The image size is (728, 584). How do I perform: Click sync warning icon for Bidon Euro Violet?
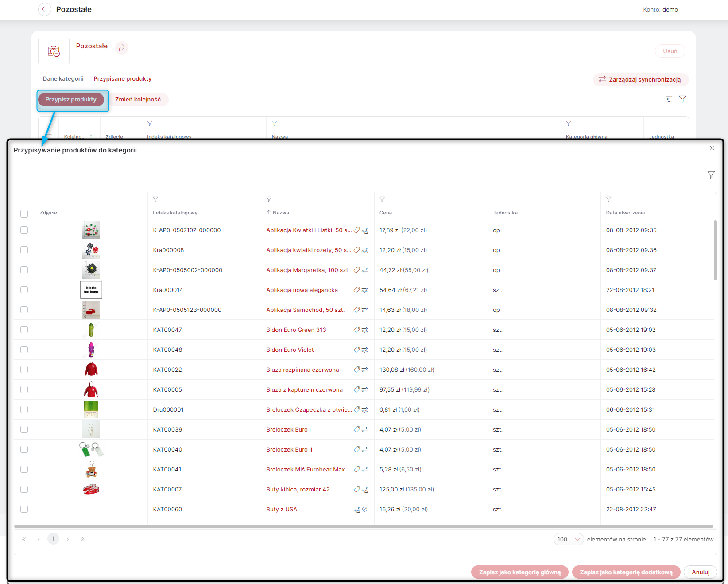click(365, 350)
